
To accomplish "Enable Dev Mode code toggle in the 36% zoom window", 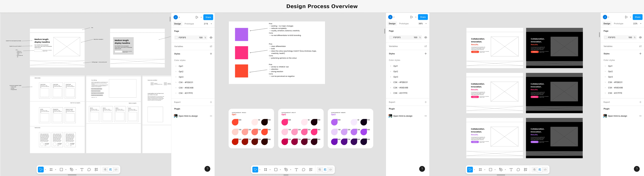I will 330,170.
